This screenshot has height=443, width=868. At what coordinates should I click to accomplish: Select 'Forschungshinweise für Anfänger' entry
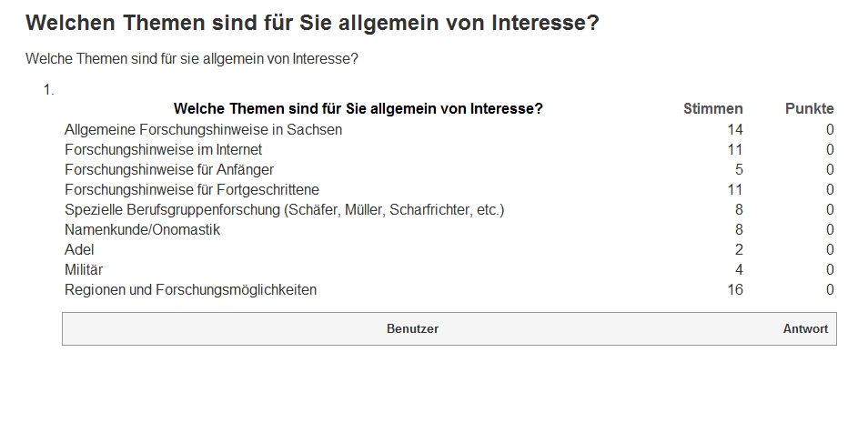(x=169, y=169)
